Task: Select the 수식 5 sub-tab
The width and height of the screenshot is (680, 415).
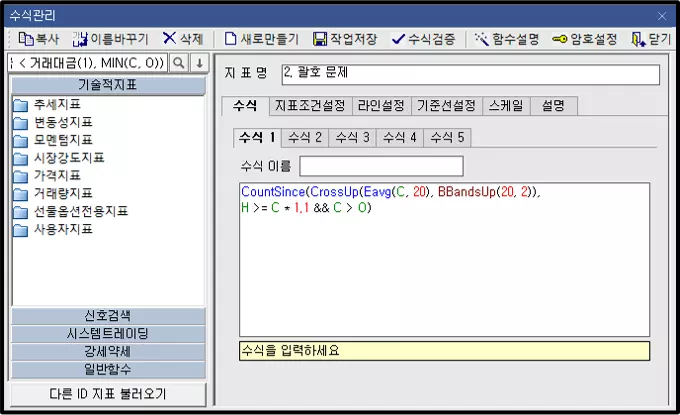Action: tap(448, 138)
